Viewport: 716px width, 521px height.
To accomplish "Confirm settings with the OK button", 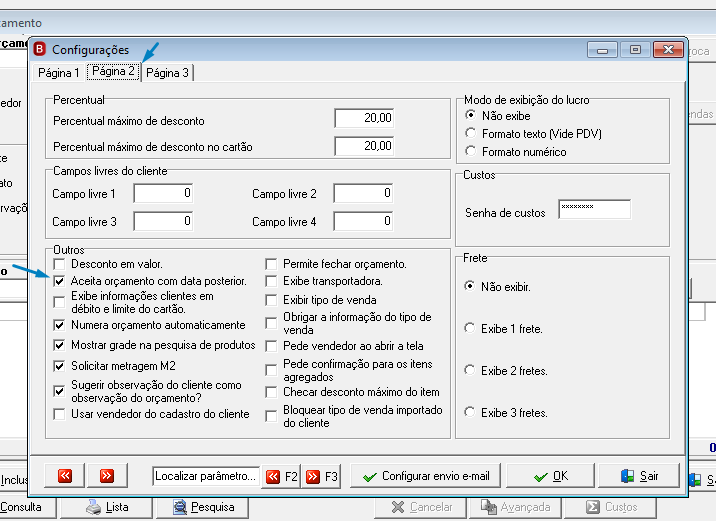I will [551, 476].
